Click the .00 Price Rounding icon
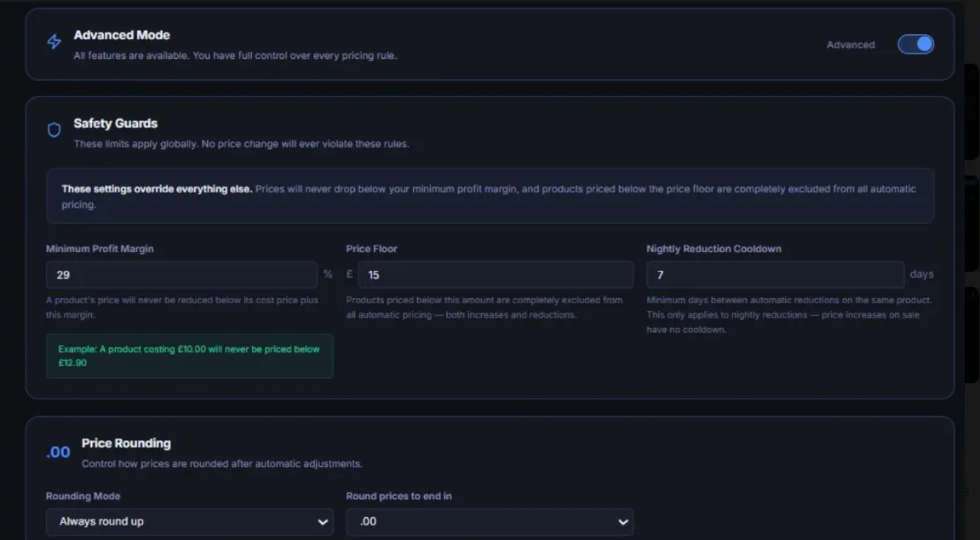The height and width of the screenshot is (540, 980). tap(58, 452)
